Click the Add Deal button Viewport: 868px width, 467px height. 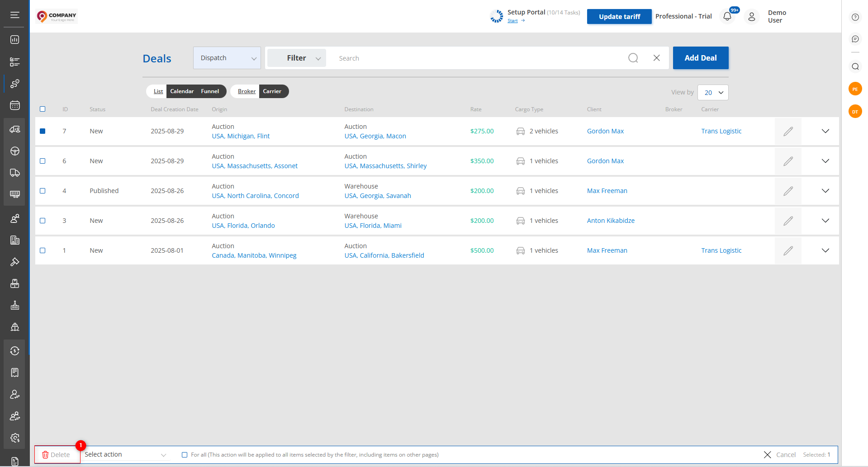click(x=700, y=58)
